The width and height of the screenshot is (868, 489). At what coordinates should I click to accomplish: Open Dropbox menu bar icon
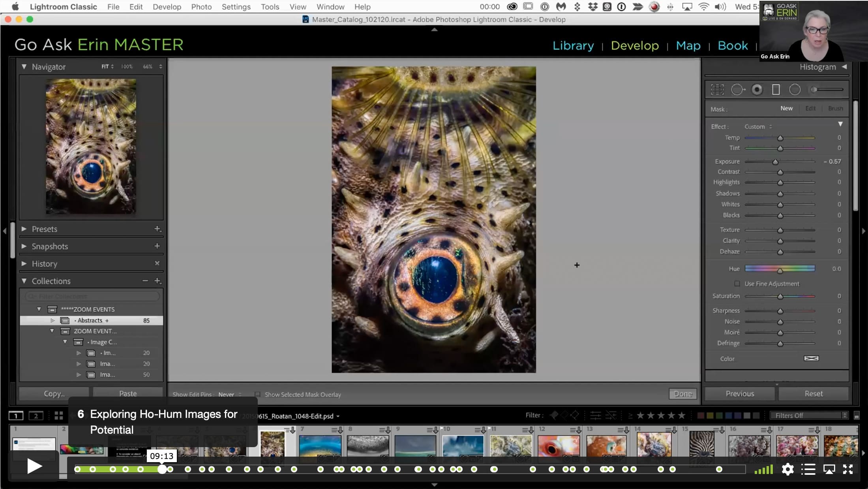(x=592, y=7)
